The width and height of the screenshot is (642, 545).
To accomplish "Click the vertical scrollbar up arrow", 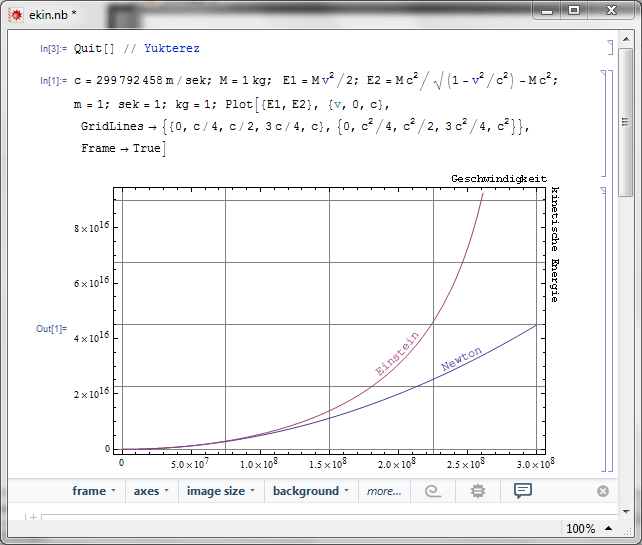I will (x=625, y=39).
